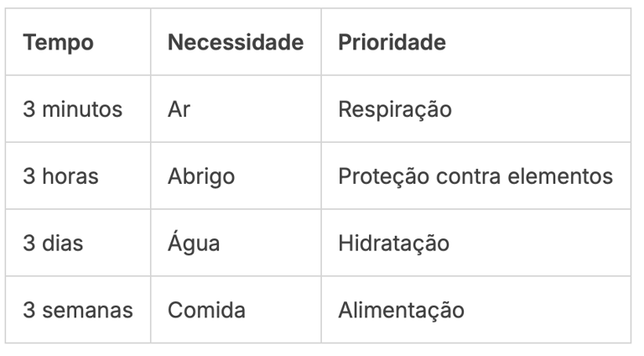Click the "Abrigo" cell
Viewport: 644px width, 356px height.
(201, 176)
